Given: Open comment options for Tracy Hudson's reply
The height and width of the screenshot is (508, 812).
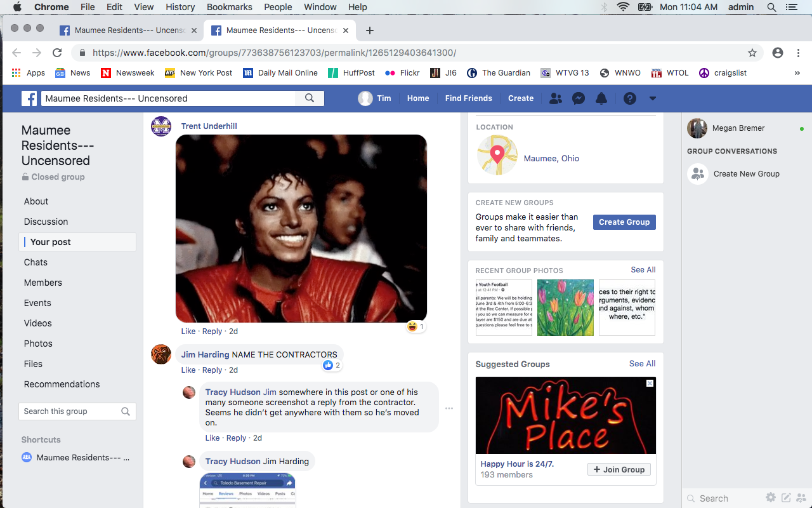Looking at the screenshot, I should 449,408.
